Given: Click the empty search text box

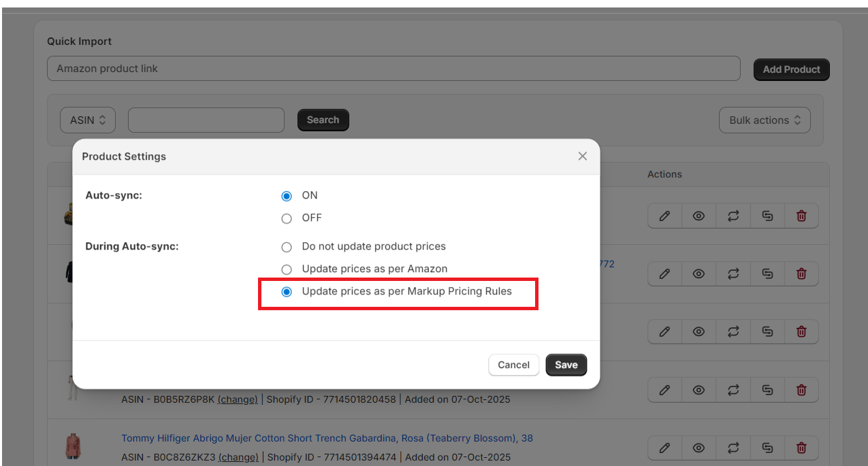Looking at the screenshot, I should [206, 120].
